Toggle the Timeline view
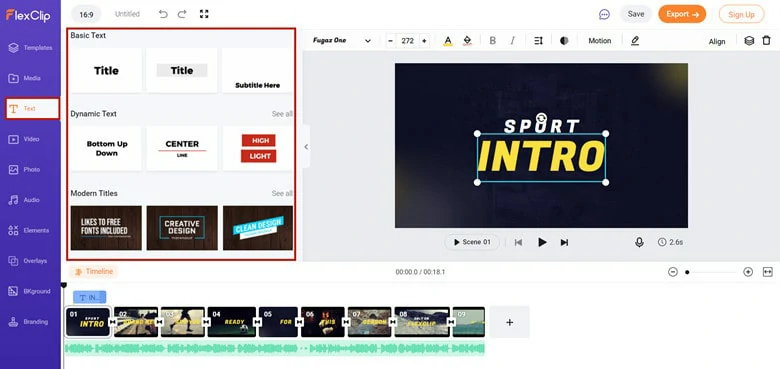This screenshot has width=780, height=369. coord(94,272)
